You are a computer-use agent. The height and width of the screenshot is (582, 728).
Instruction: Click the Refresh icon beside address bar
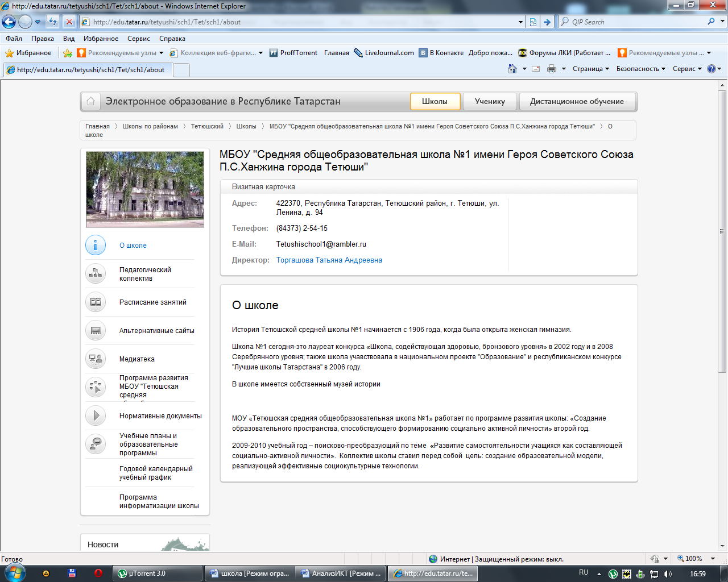point(53,22)
